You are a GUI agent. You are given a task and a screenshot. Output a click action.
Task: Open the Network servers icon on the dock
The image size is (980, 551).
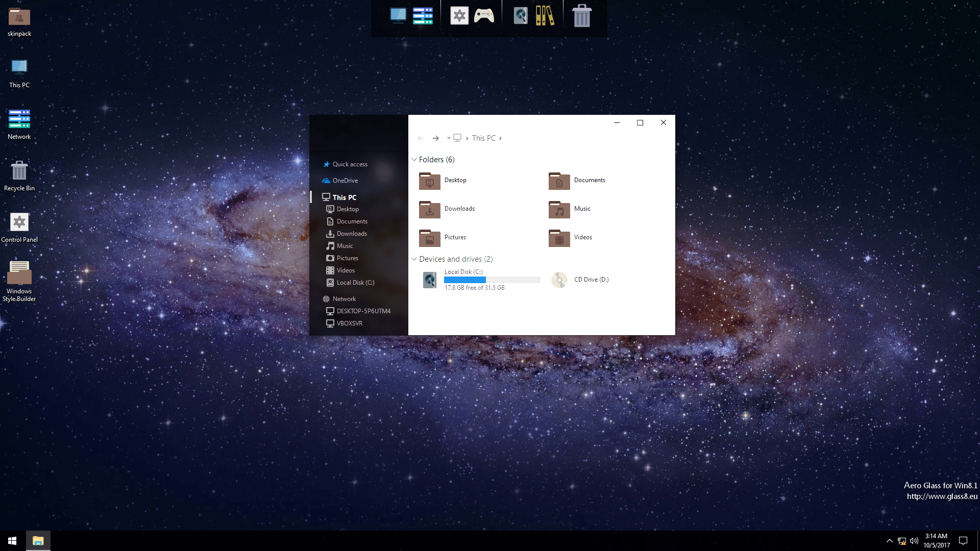[x=423, y=16]
